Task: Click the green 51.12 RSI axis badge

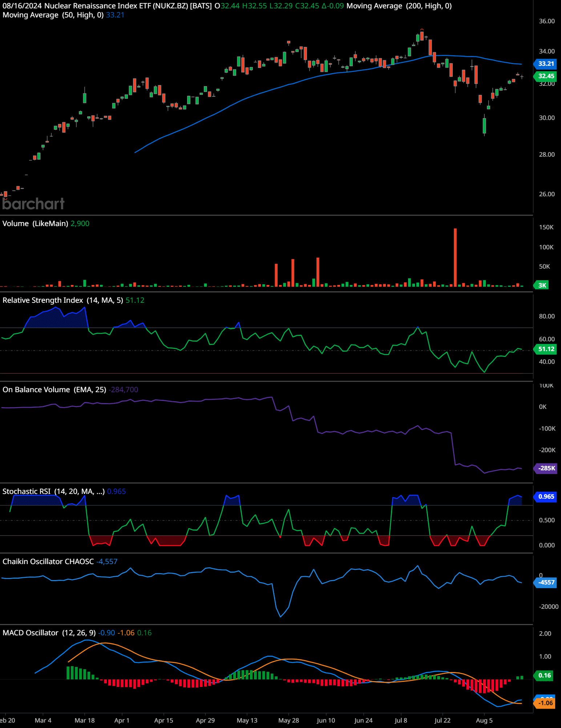Action: pos(545,349)
